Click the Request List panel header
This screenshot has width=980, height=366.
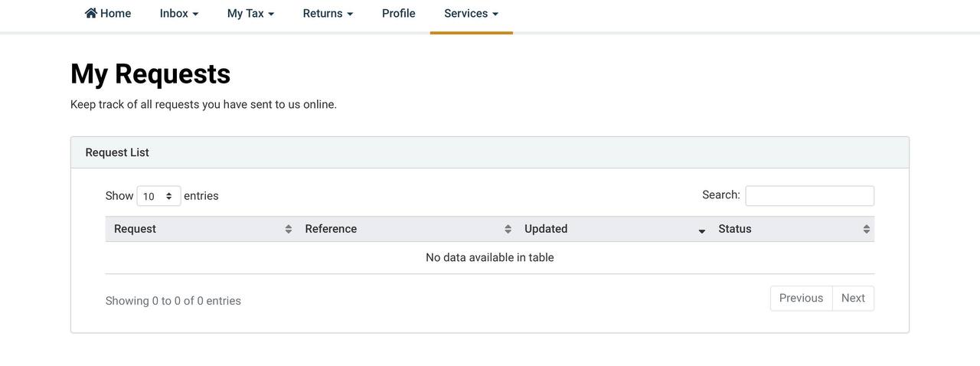click(x=117, y=152)
